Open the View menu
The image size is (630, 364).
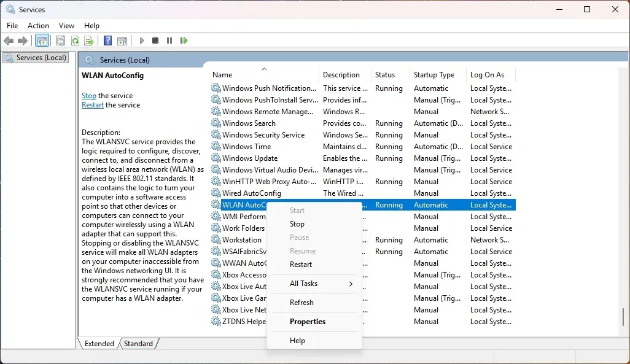(x=66, y=26)
